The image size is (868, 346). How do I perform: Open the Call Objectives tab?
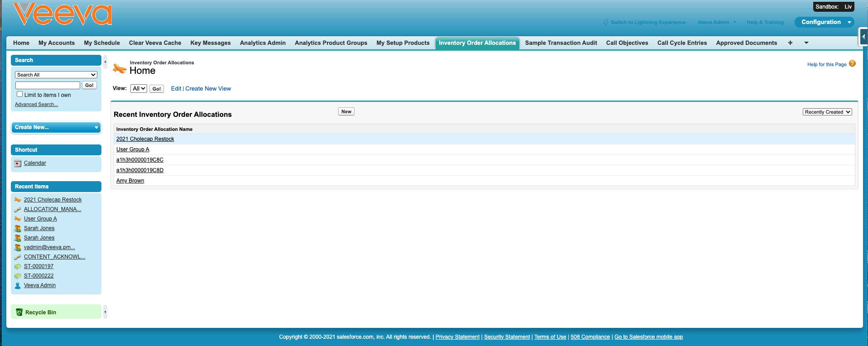[627, 43]
